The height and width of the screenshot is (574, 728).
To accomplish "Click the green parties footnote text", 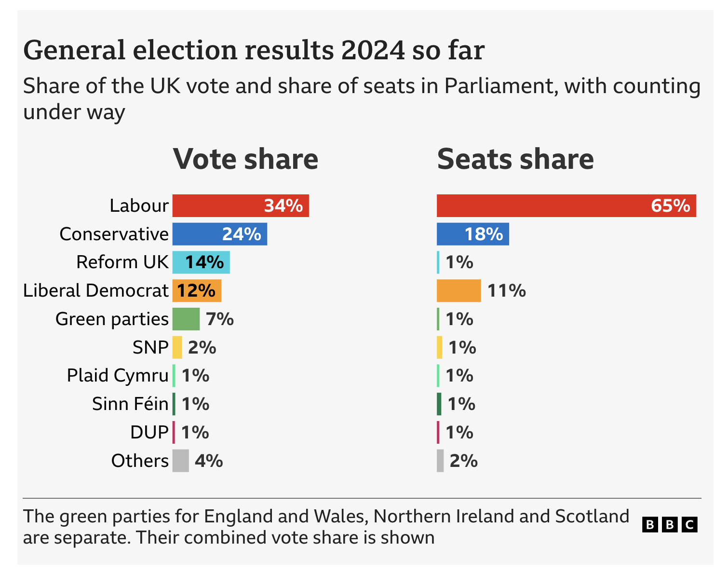I will [326, 526].
